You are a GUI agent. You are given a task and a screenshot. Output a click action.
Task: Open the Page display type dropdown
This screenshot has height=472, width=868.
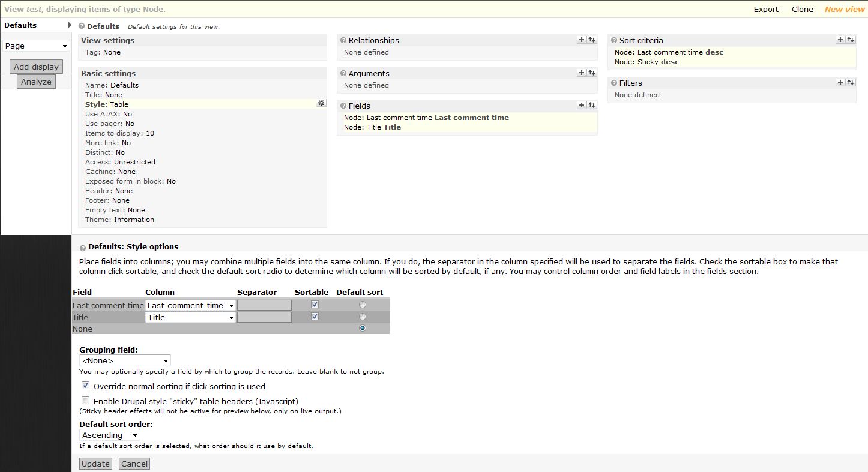click(37, 46)
